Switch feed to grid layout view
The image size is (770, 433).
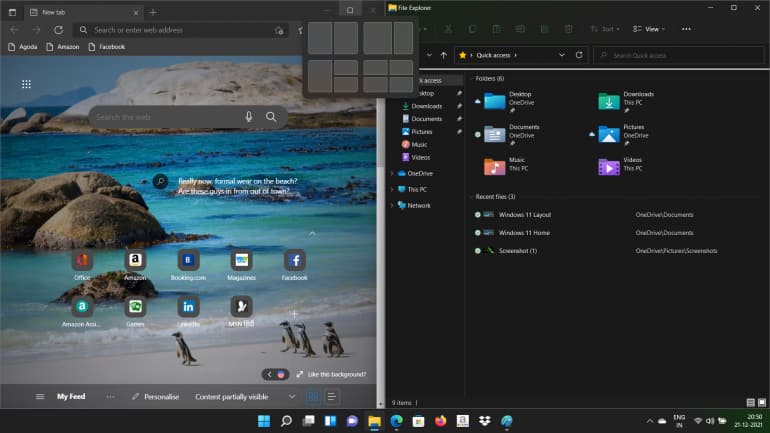pyautogui.click(x=313, y=396)
